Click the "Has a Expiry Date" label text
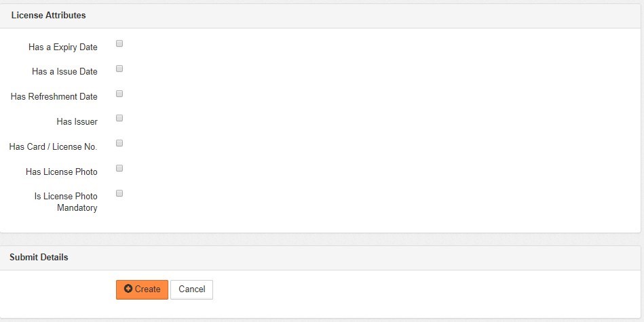Image resolution: width=644 pixels, height=322 pixels. [x=63, y=47]
